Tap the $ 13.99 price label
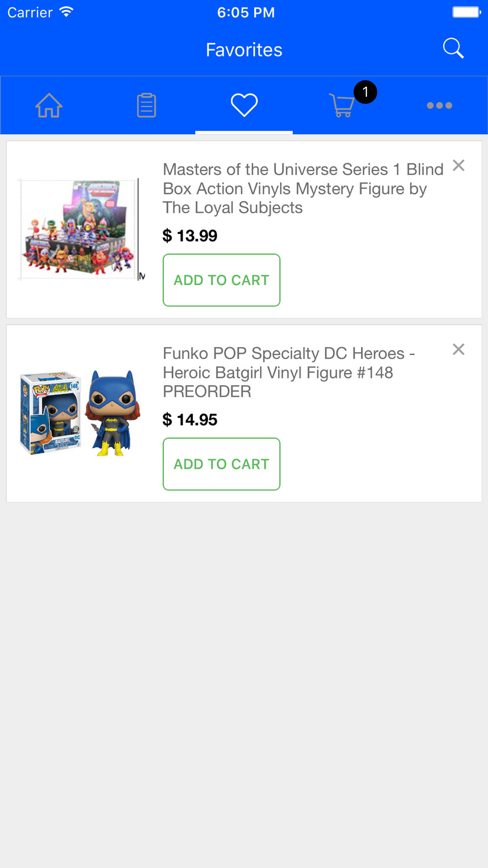The width and height of the screenshot is (488, 868). (190, 236)
